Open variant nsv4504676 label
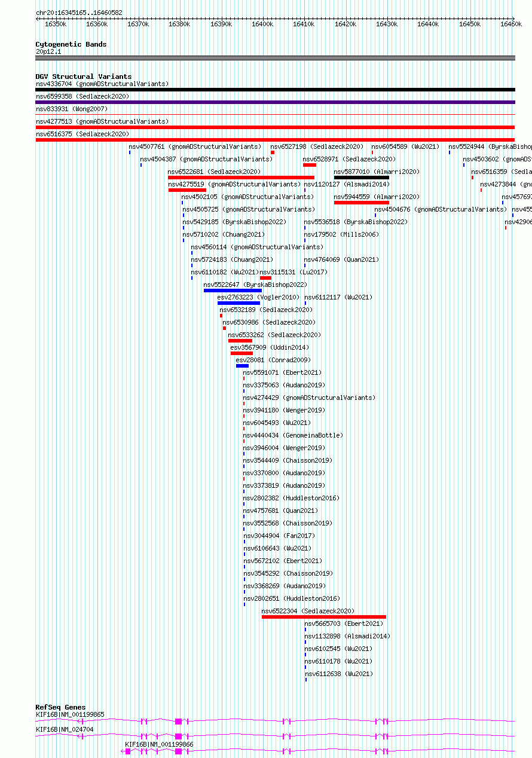Viewport: 532px width, 758px height. tap(441, 209)
